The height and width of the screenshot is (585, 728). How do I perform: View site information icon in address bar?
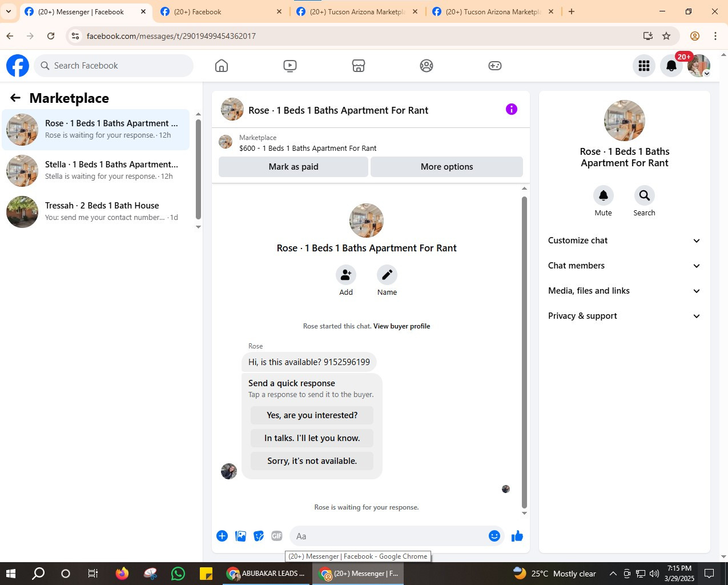[75, 36]
